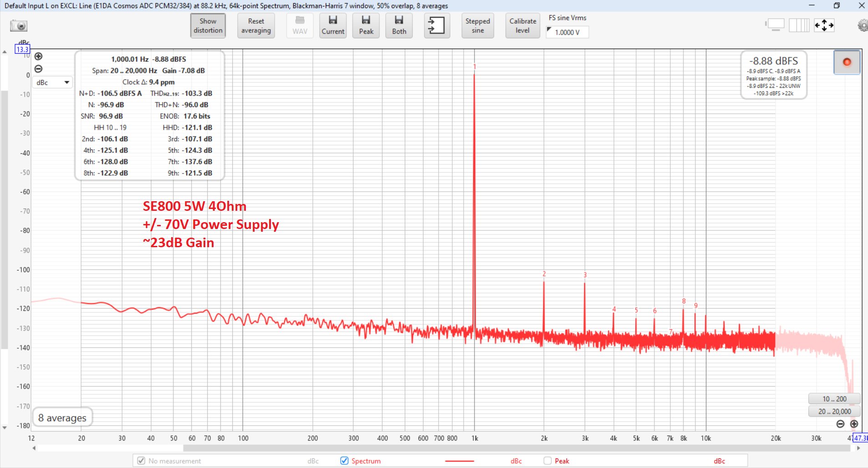
Task: Click ENOB: 17.6 bits reading
Action: [185, 116]
